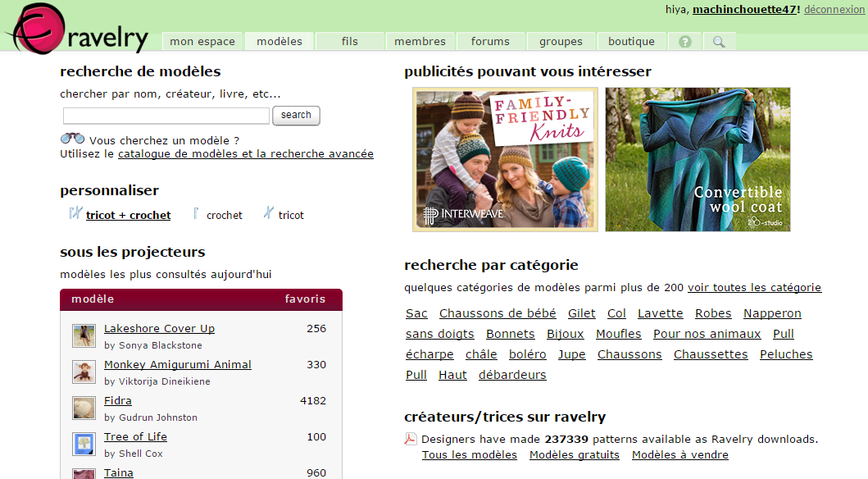Click the Family-Friendly Knits Interweave ad
The width and height of the screenshot is (868, 479).
pos(505,159)
